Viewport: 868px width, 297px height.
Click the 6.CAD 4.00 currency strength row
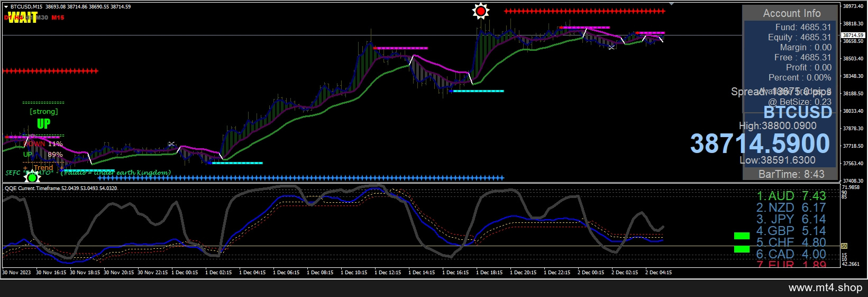(x=791, y=254)
